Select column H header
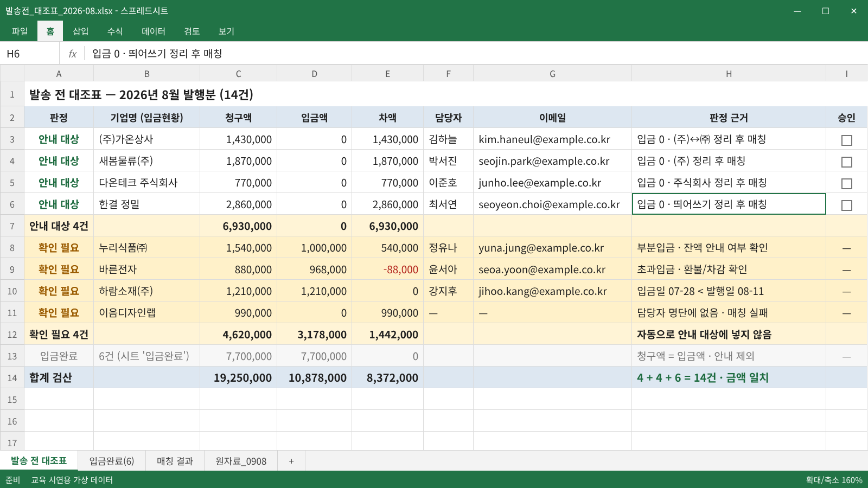The height and width of the screenshot is (488, 868). tap(729, 74)
